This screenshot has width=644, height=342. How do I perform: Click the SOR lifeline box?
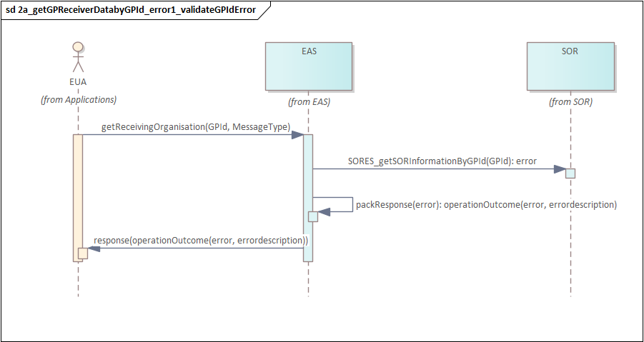pyautogui.click(x=571, y=66)
